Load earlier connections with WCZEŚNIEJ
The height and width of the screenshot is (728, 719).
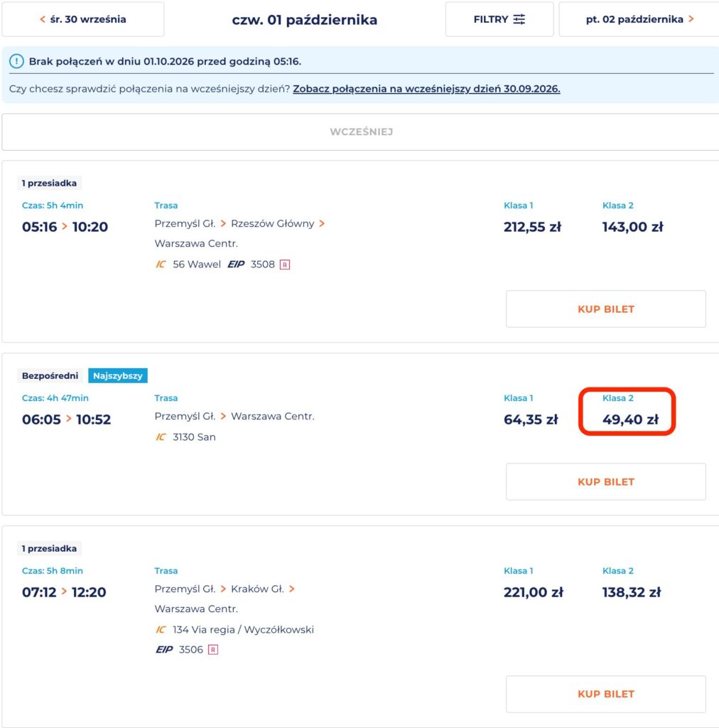coord(361,132)
